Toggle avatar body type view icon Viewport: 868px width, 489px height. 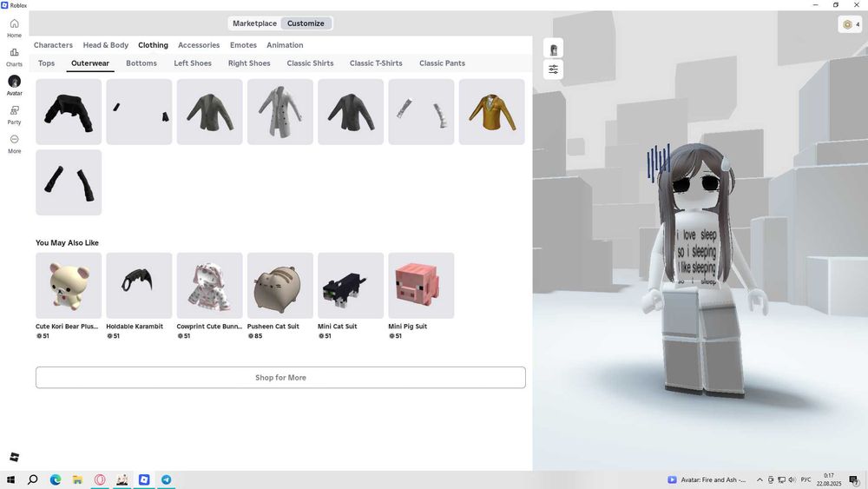(x=553, y=50)
